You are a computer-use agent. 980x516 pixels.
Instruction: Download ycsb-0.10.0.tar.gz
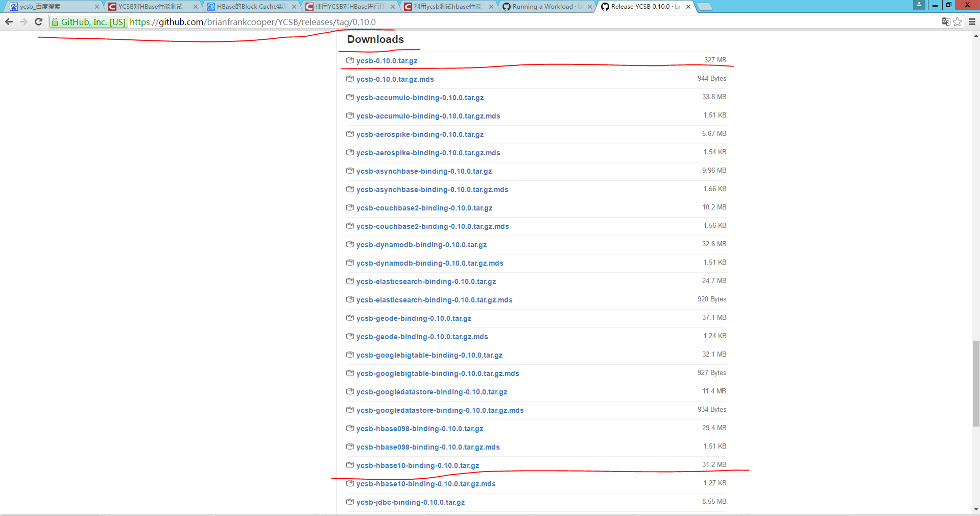tap(387, 61)
